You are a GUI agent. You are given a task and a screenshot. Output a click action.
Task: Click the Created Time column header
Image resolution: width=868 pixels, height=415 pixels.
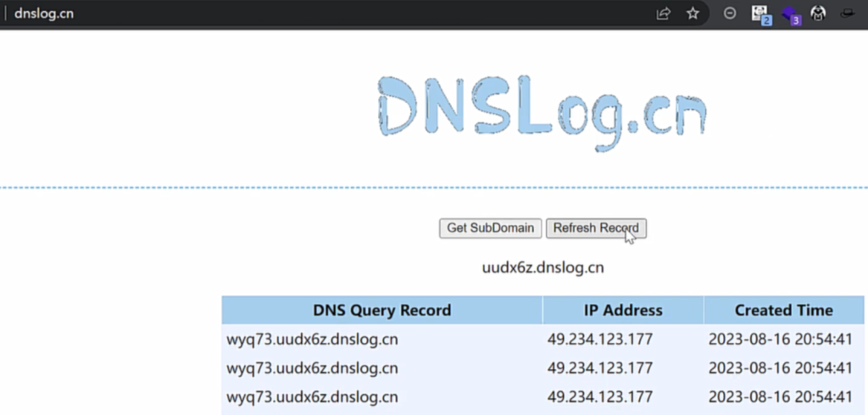pyautogui.click(x=784, y=311)
